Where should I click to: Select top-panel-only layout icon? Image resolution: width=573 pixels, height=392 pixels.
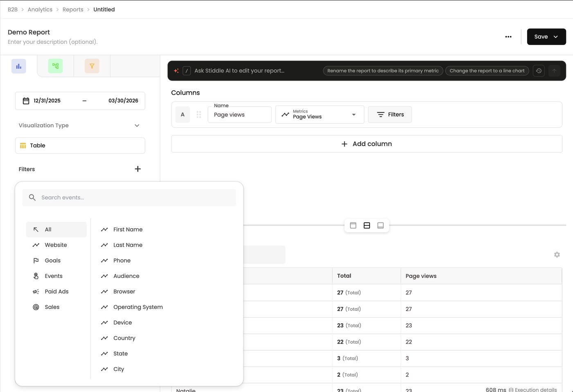[x=353, y=225]
